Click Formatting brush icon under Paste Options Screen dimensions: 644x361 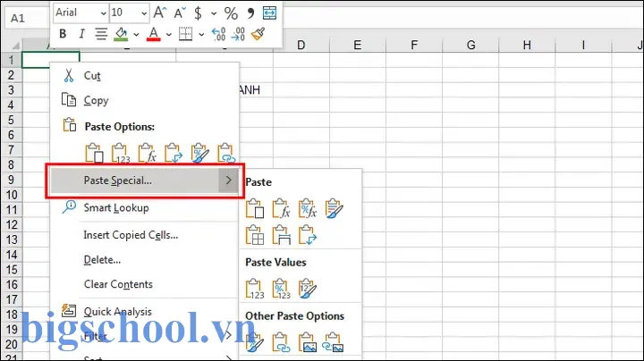[x=199, y=153]
